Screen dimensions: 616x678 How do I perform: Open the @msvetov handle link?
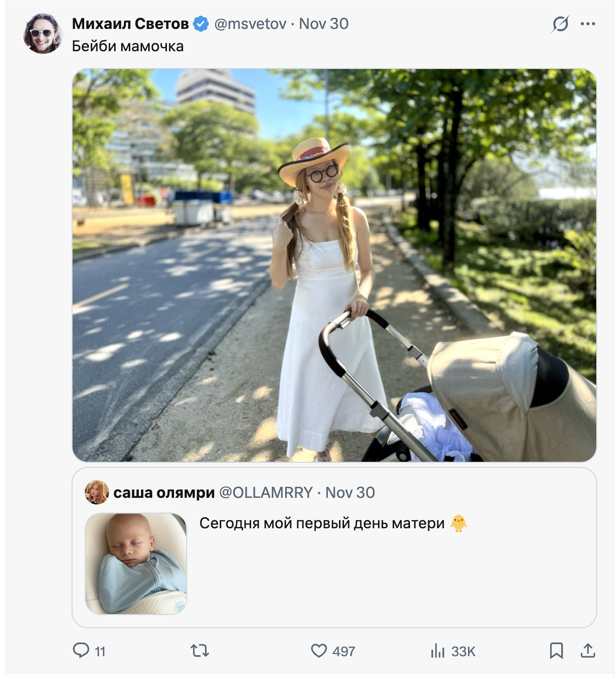click(250, 24)
